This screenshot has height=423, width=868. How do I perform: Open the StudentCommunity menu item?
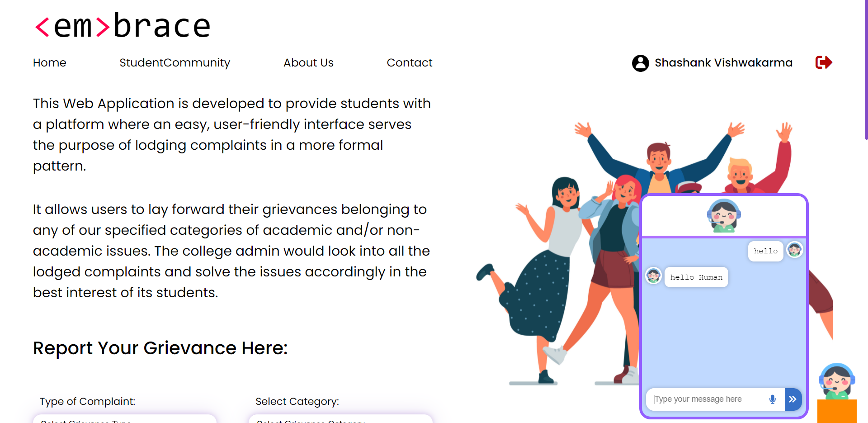pyautogui.click(x=175, y=62)
